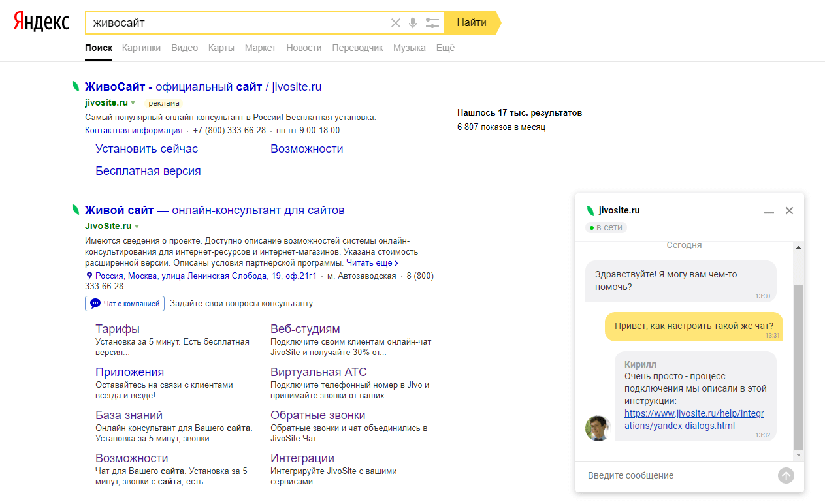Viewport: 825px width, 504px height.
Task: Expand arrow next to jivosite.ru ad URL
Action: pyautogui.click(x=133, y=103)
